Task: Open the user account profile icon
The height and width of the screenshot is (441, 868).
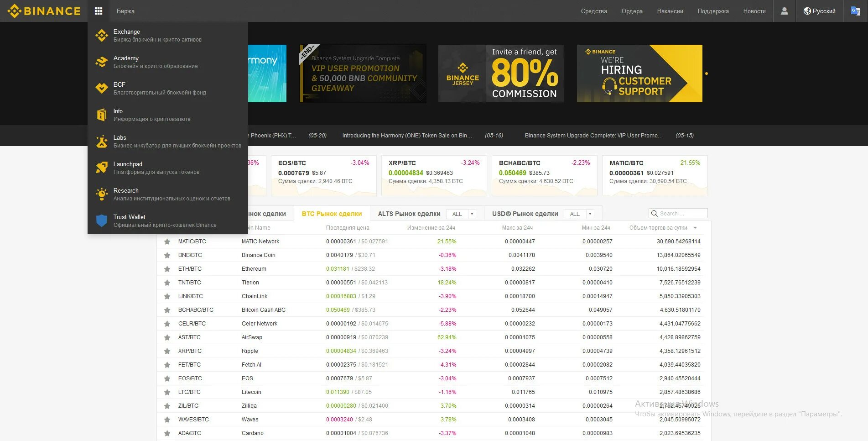Action: coord(785,11)
